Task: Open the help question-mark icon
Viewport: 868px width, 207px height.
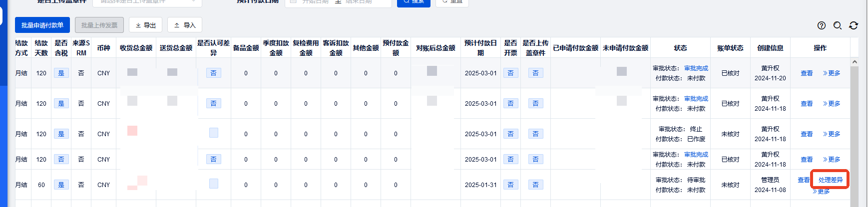Action: tap(822, 25)
